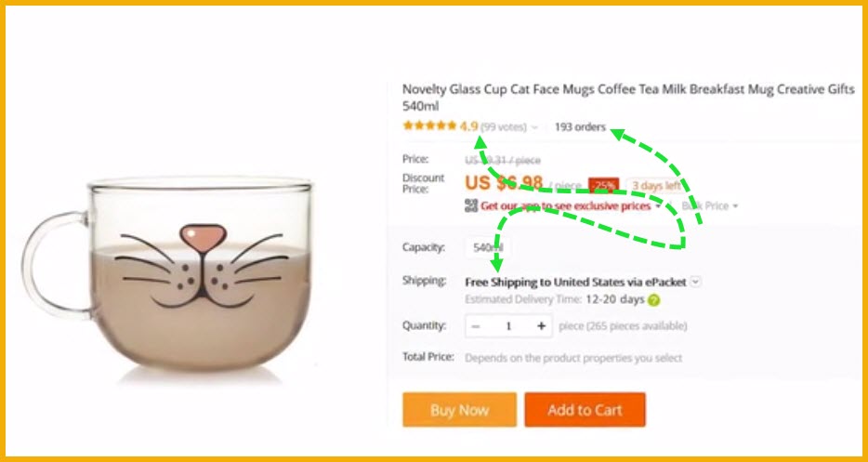Click the quantity input field
This screenshot has width=868, height=462.
[x=508, y=326]
